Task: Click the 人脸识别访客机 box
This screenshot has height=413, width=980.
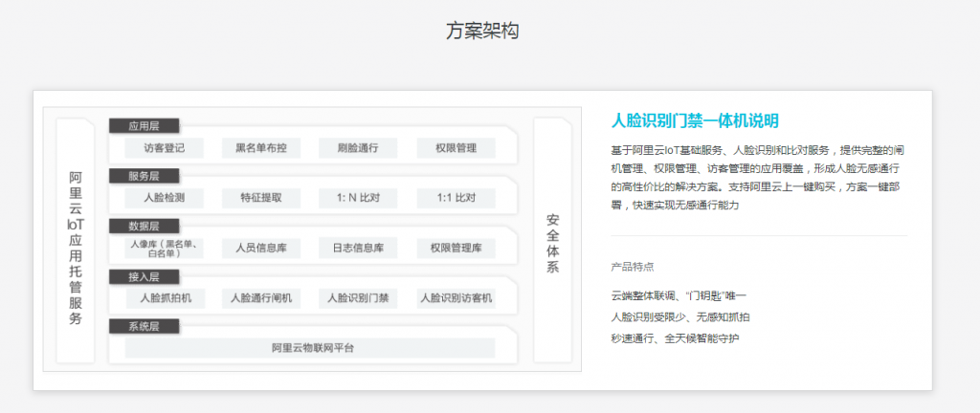Action: 456,298
